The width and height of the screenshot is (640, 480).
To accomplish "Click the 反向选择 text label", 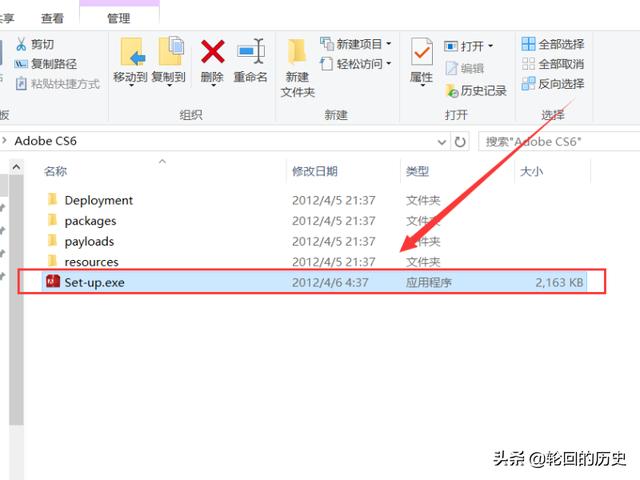I will 561,84.
